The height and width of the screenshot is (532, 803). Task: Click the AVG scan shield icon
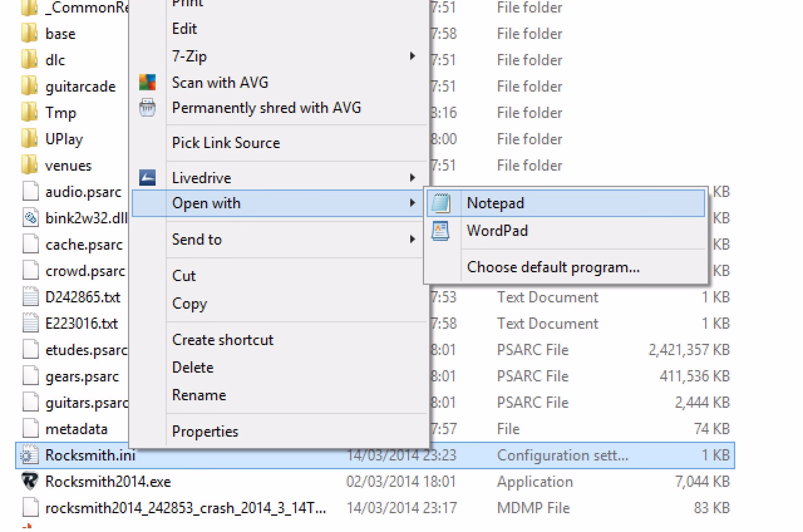[x=147, y=82]
